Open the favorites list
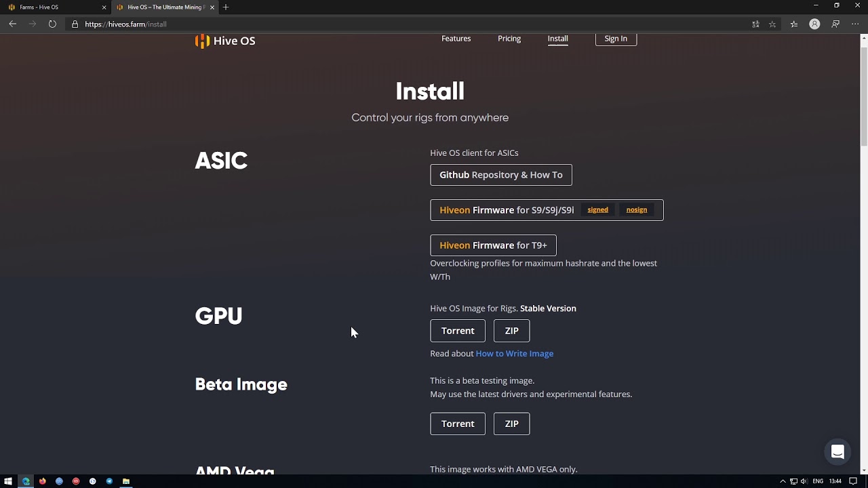 [794, 24]
